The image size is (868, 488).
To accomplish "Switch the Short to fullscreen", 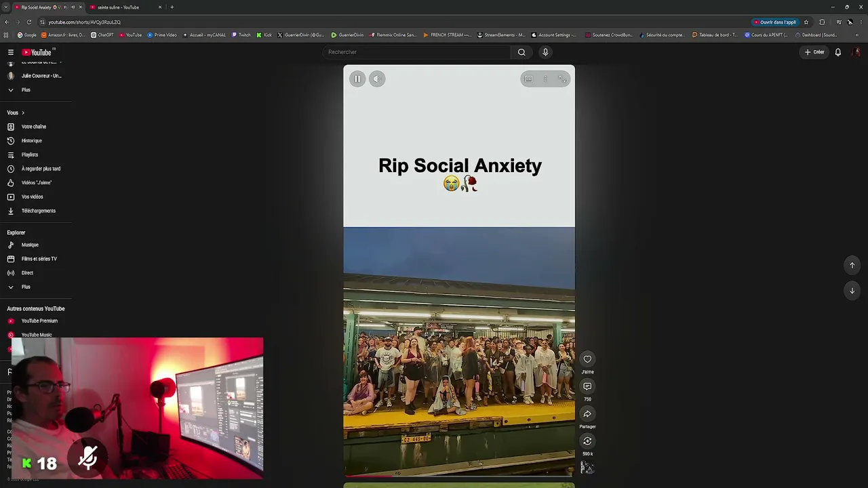I will coord(562,79).
